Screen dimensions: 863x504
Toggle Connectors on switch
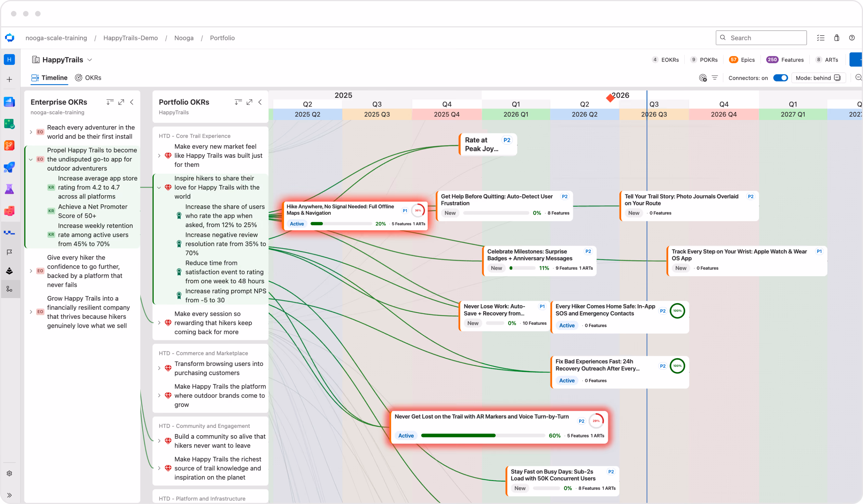click(x=780, y=78)
